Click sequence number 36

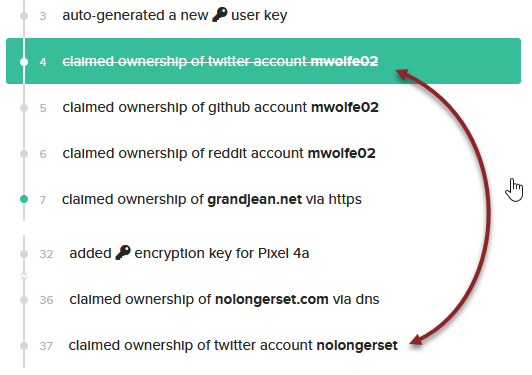coord(46,300)
